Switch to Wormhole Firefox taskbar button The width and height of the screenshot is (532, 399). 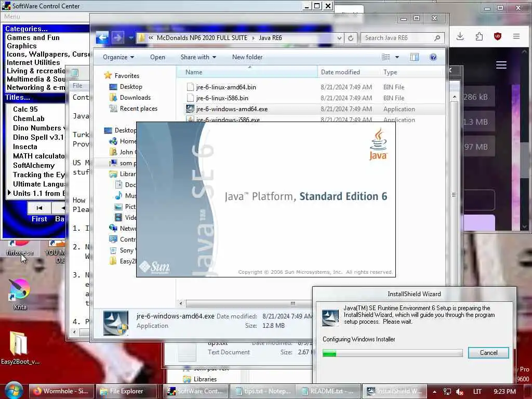(x=61, y=391)
